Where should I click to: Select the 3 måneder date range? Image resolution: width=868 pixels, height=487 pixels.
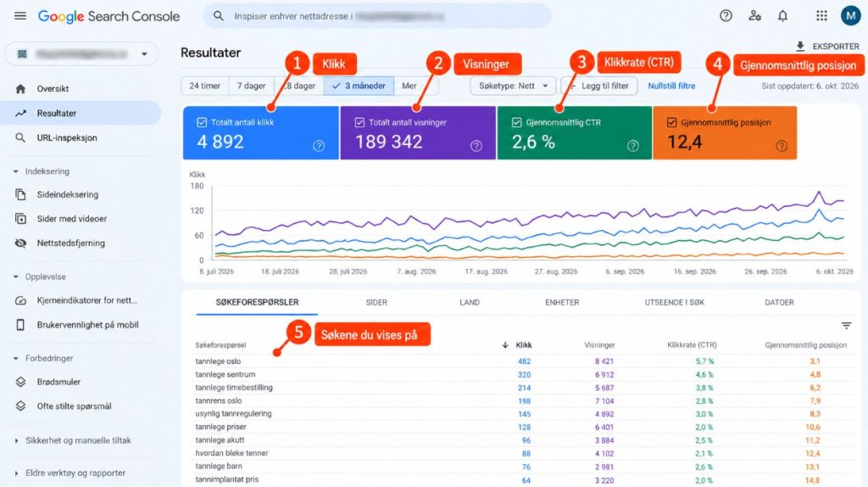[359, 86]
